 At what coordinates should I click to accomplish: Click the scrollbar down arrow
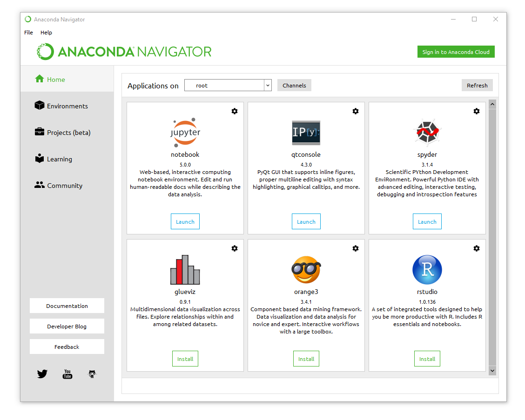492,371
